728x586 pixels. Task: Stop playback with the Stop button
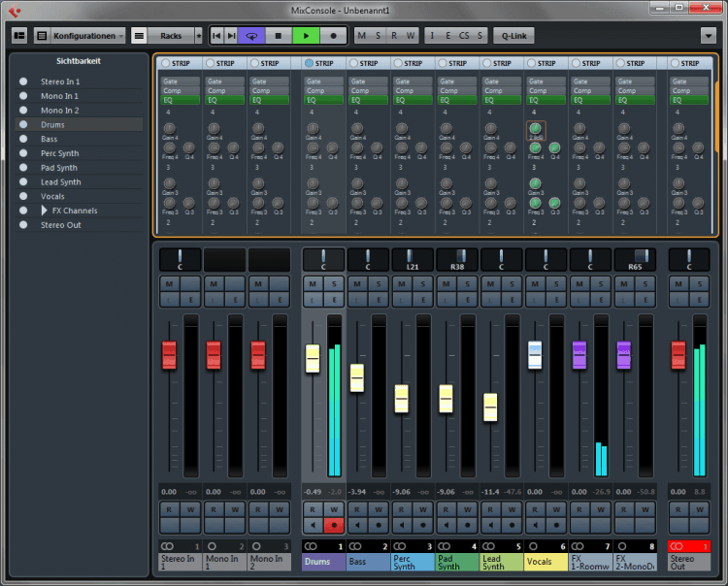(279, 36)
